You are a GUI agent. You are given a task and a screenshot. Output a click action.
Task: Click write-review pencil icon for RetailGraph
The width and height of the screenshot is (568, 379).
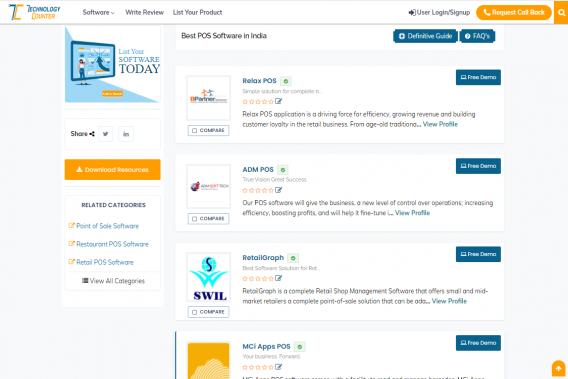point(278,278)
